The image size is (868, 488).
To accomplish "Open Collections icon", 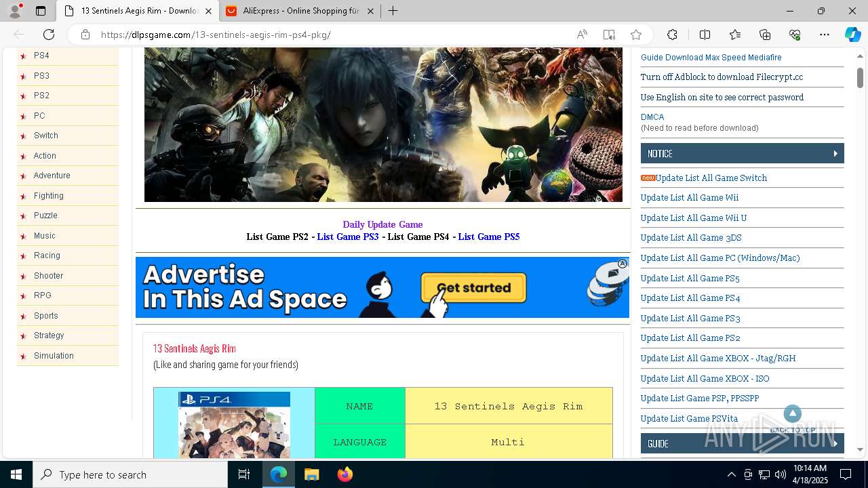I will click(x=765, y=35).
